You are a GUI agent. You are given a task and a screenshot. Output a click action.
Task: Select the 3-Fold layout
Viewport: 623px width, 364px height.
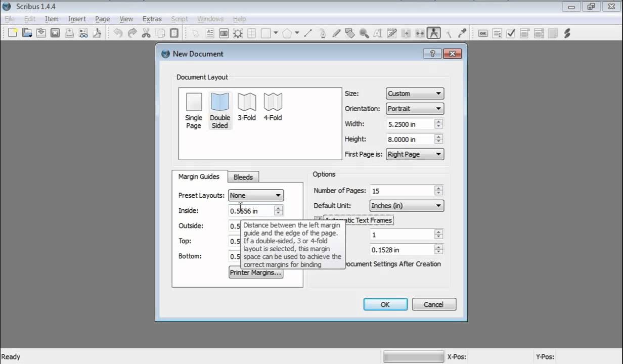pyautogui.click(x=247, y=106)
